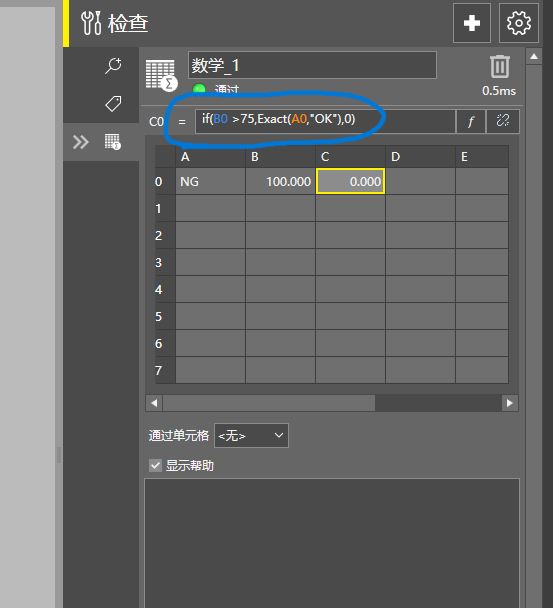The image size is (553, 608).
Task: Click the 检查 panel title
Action: [x=128, y=23]
